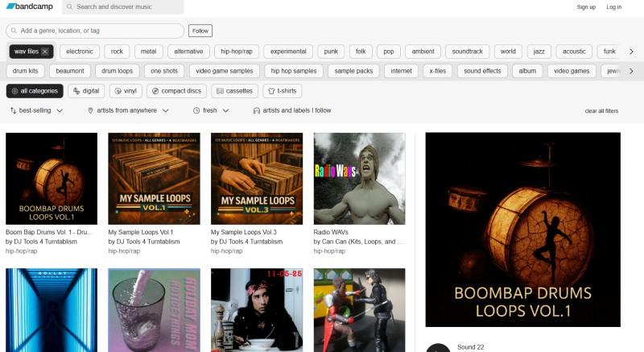Open My Sample Loops Vol.3 title link

point(244,232)
